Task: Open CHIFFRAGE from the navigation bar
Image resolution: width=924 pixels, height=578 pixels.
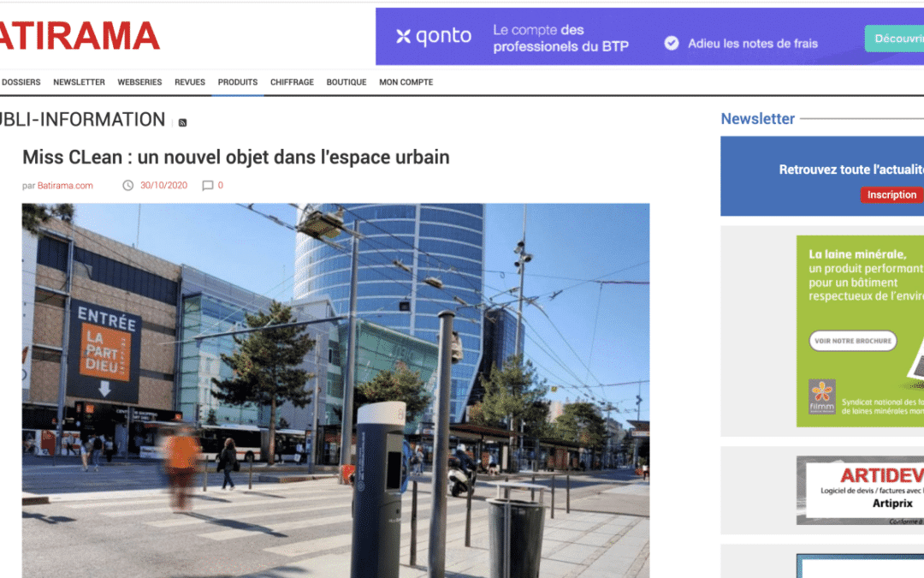Action: coord(292,82)
